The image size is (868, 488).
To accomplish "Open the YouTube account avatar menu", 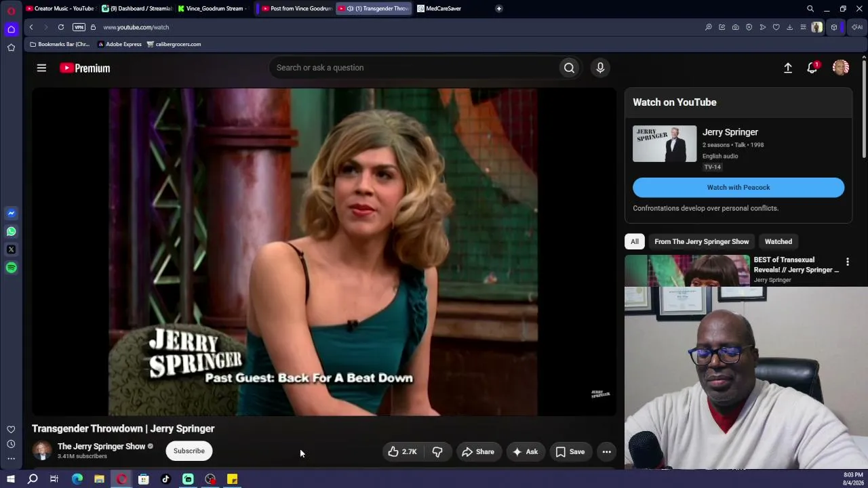I will tap(841, 68).
